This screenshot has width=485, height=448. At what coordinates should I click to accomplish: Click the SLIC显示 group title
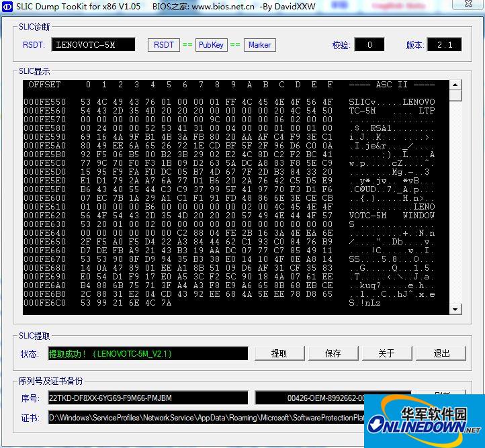click(34, 71)
